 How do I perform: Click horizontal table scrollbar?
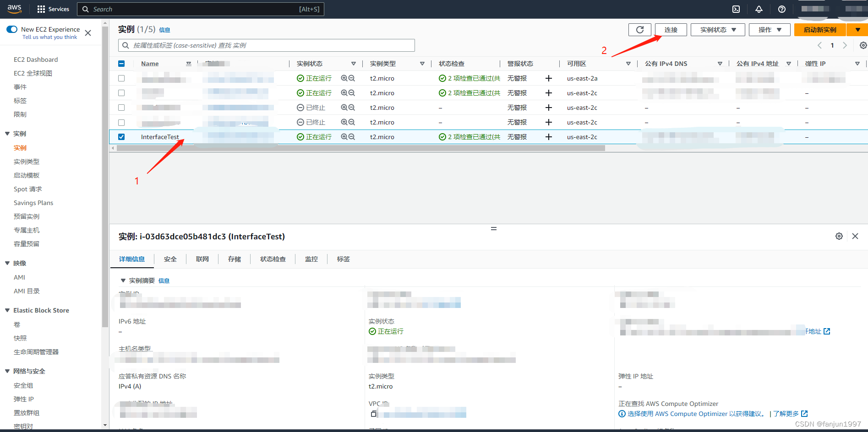[x=361, y=148]
